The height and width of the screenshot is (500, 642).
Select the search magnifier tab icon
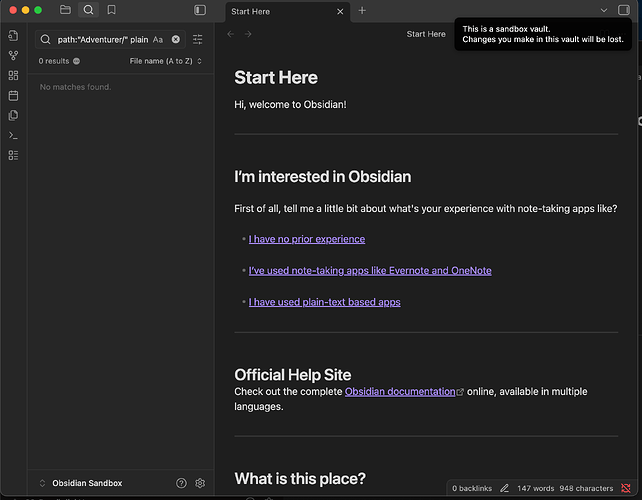pos(88,10)
